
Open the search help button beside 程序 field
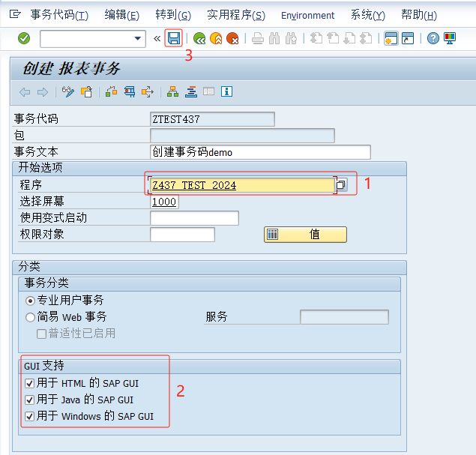click(342, 184)
